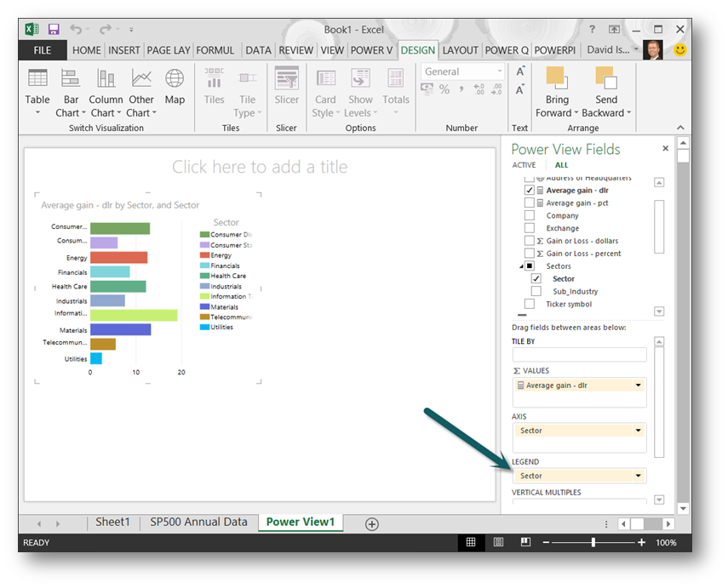Viewport: 728px width, 588px height.
Task: Open the Totals options
Action: 396,93
